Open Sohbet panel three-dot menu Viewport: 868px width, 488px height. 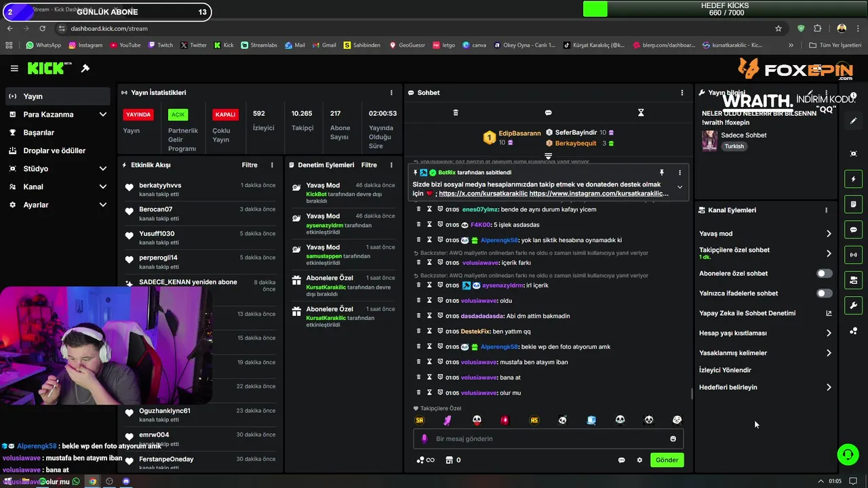682,92
